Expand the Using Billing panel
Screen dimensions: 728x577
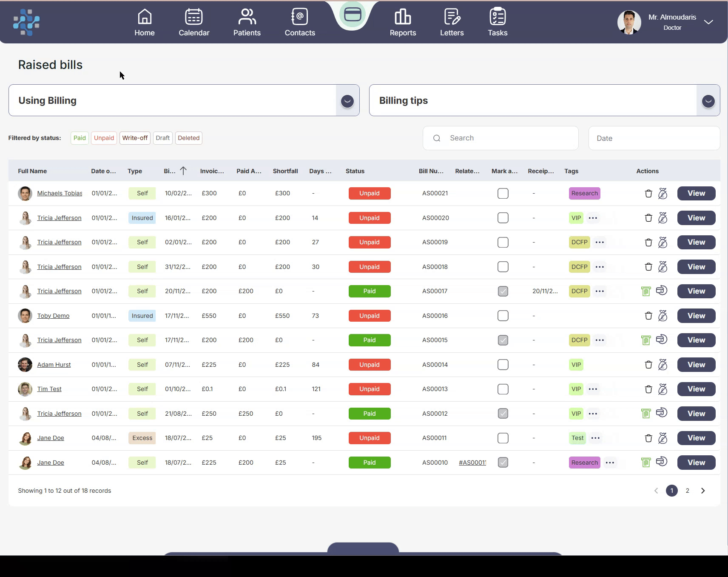tap(347, 101)
